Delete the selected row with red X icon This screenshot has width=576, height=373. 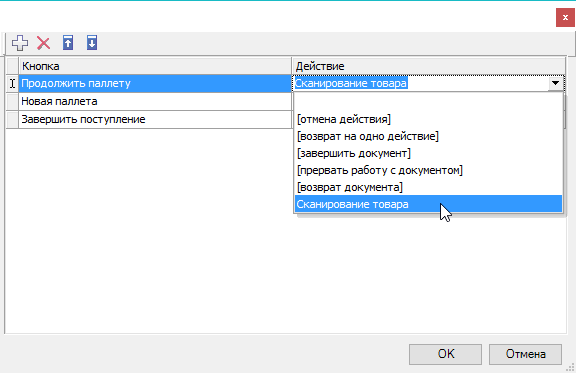pyautogui.click(x=43, y=43)
